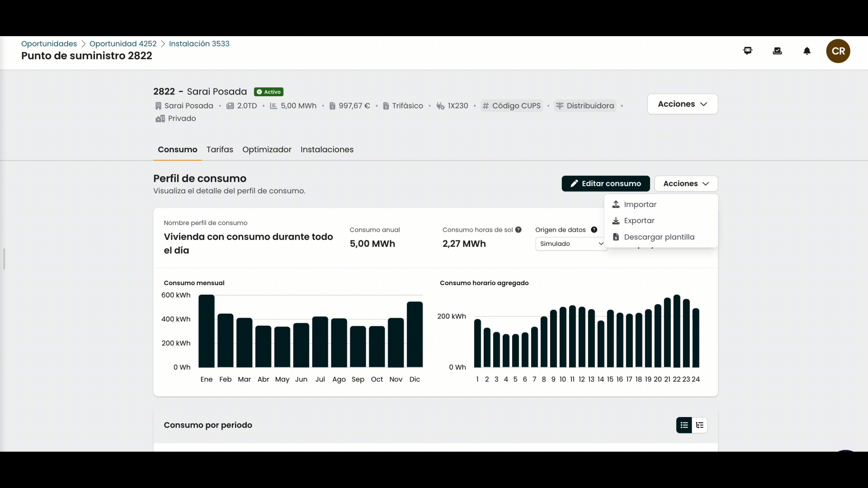Viewport: 868px width, 488px height.
Task: Click the 2822 - Sarai Posada heading
Action: pyautogui.click(x=200, y=92)
